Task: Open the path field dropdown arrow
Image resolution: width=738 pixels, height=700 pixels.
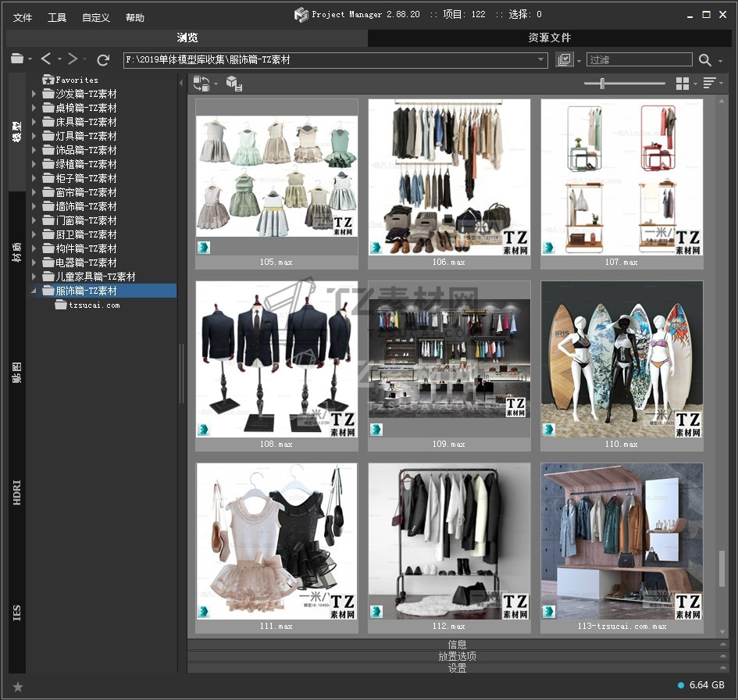Action: 541,59
